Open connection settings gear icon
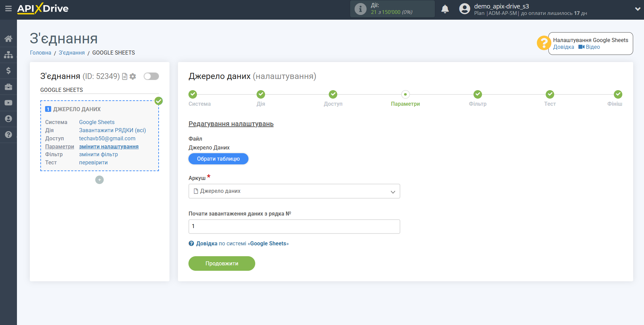 click(133, 77)
